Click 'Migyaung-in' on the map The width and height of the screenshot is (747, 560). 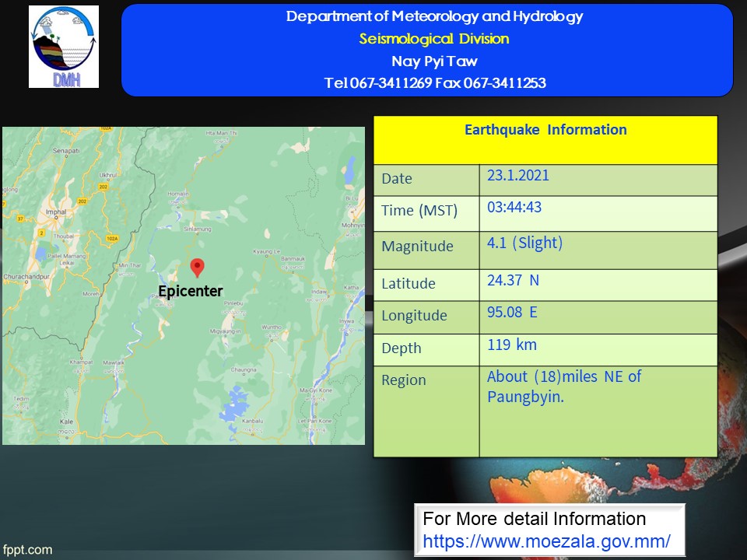coord(226,331)
